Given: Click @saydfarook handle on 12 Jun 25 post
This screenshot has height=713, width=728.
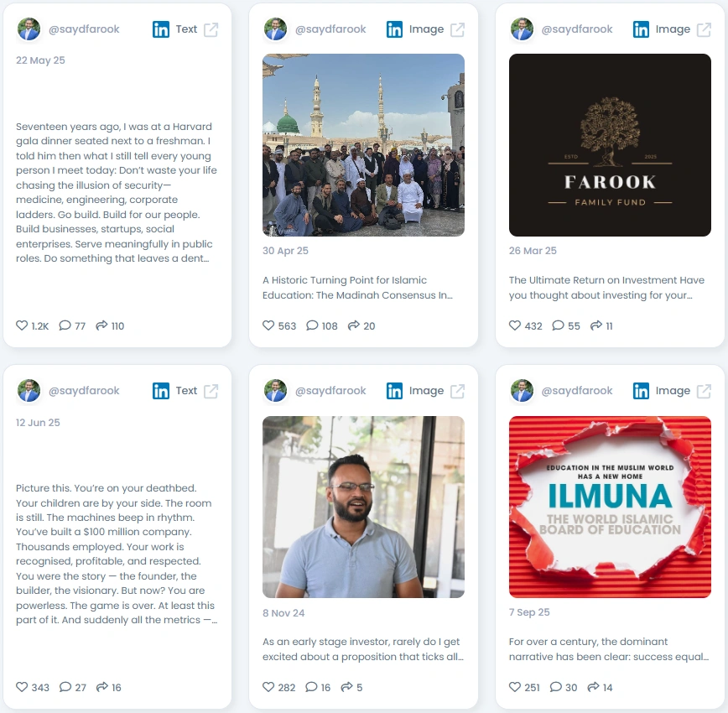Looking at the screenshot, I should point(84,391).
